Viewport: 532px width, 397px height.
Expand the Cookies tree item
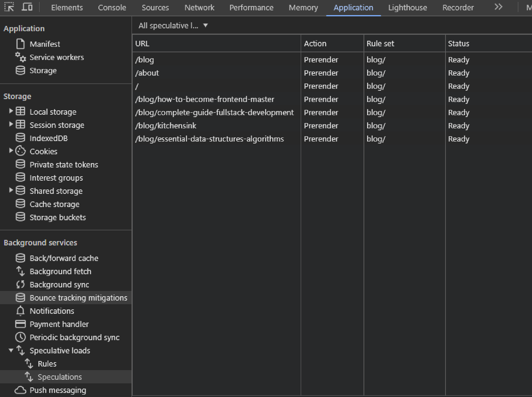pyautogui.click(x=8, y=151)
